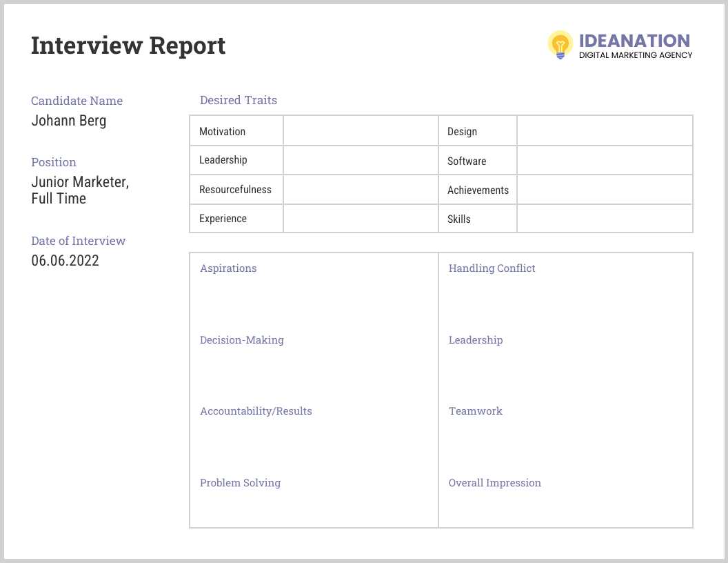Click the Position text Junior Marketer
This screenshot has height=563, width=728.
(x=79, y=181)
